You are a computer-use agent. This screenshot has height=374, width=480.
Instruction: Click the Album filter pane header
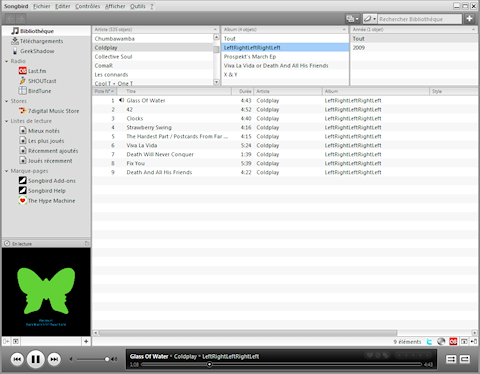285,29
